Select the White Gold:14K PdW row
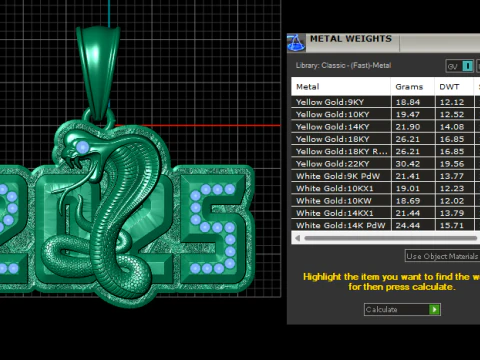 385,225
